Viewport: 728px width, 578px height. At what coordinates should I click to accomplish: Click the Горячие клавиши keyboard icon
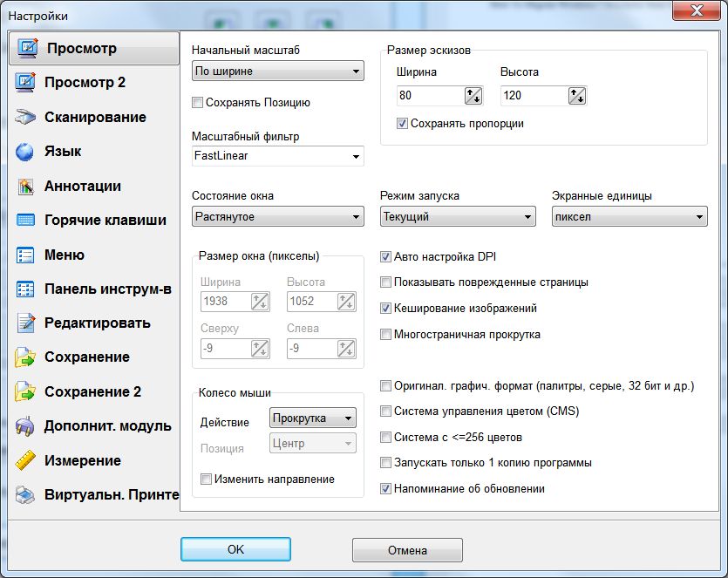[x=25, y=221]
